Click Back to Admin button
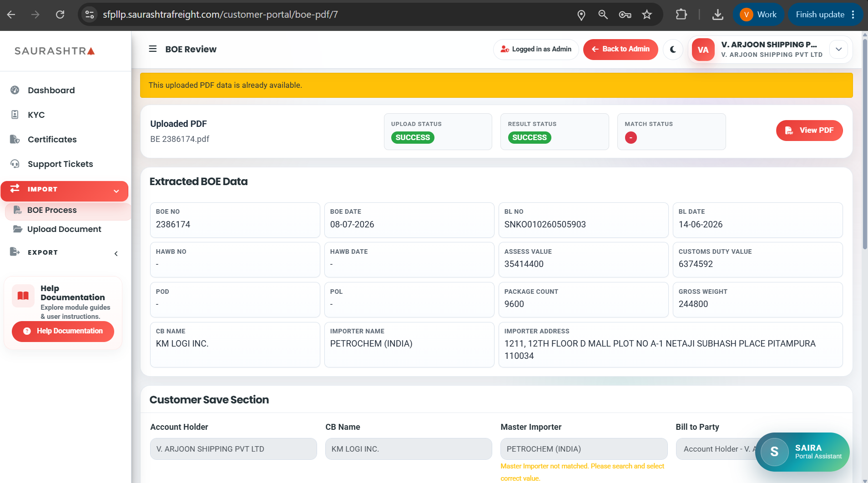This screenshot has height=483, width=868. click(x=621, y=49)
